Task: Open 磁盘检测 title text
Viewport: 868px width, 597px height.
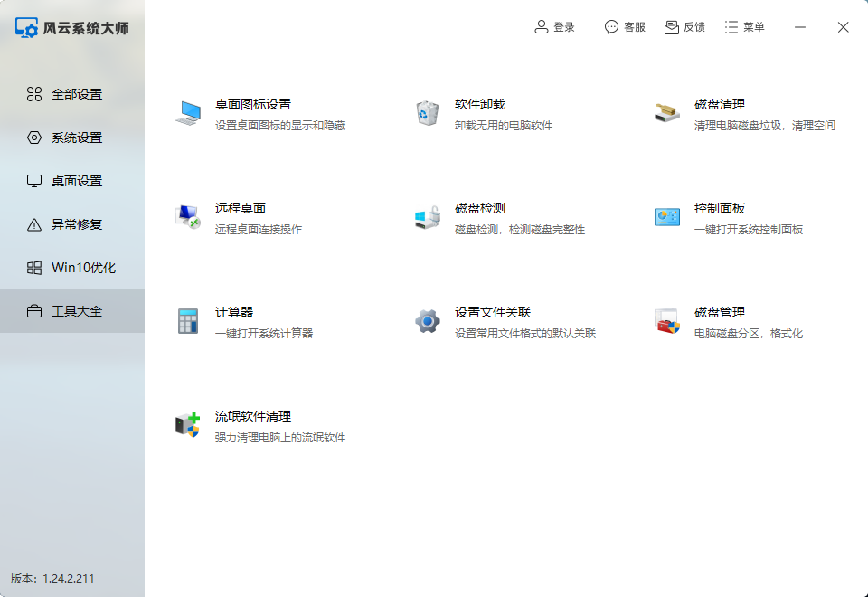Action: click(480, 208)
